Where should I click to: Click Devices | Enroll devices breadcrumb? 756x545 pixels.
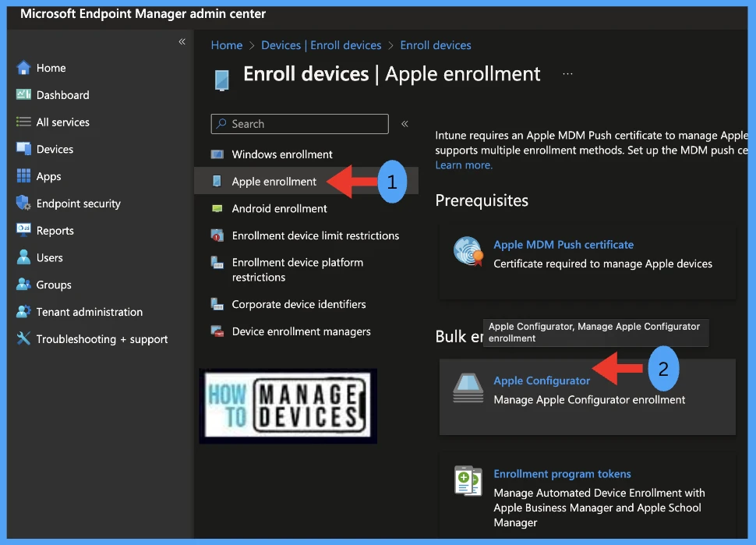[321, 45]
